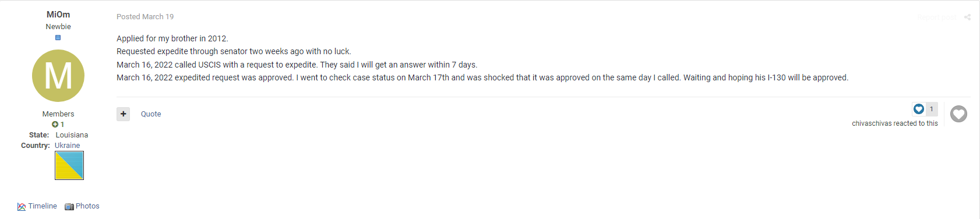Open MiOm's round M avatar
The image size is (980, 219).
click(58, 76)
